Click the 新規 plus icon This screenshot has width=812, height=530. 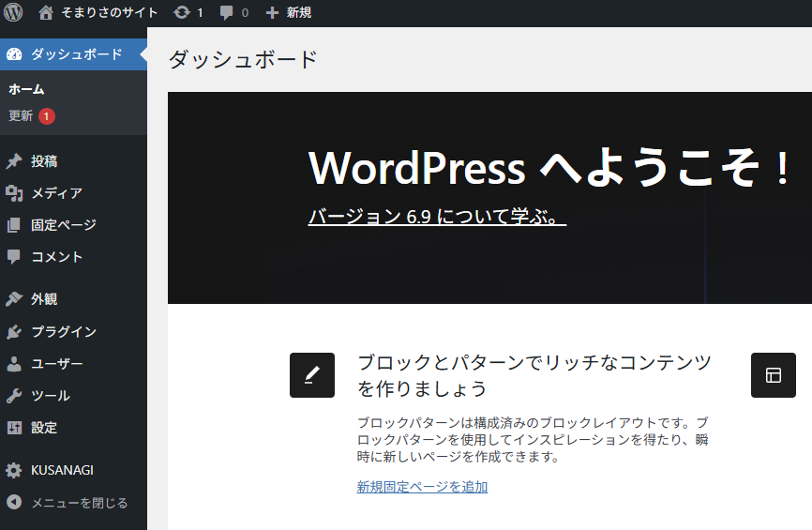point(273,13)
